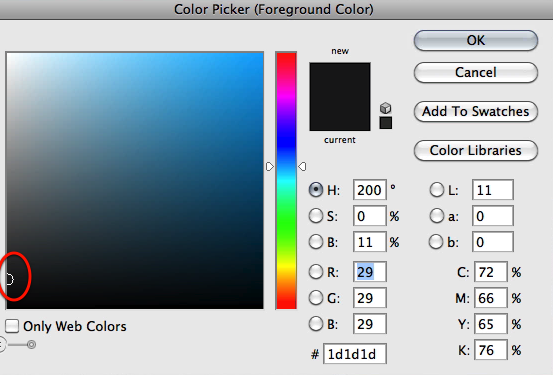Image resolution: width=553 pixels, height=375 pixels.
Task: Open Color Libraries
Action: point(476,151)
